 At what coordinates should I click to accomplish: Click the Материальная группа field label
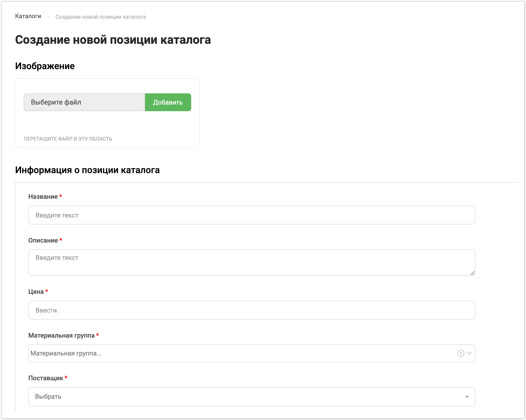pyautogui.click(x=61, y=336)
